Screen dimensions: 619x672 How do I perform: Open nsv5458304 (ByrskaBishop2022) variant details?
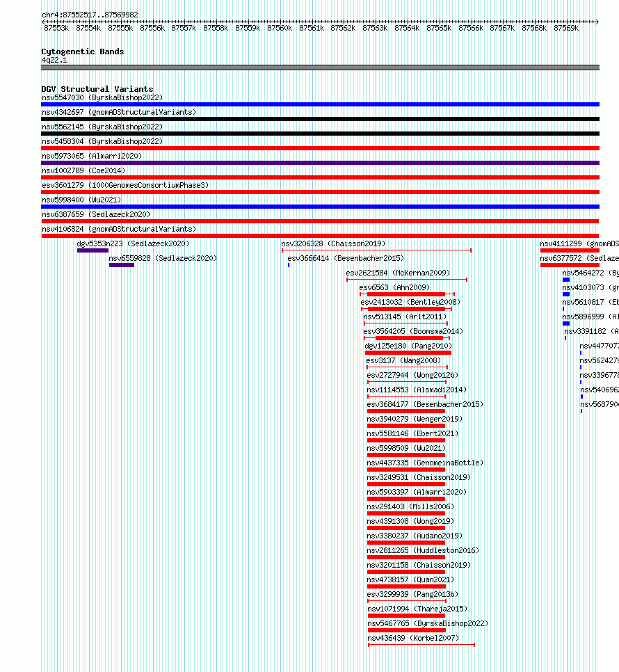point(102,141)
